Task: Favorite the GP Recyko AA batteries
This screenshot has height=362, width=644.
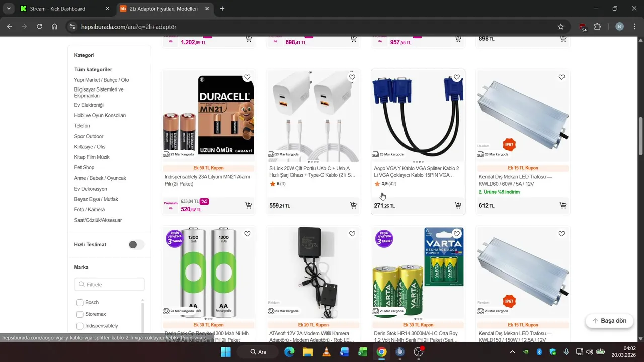Action: tap(247, 234)
